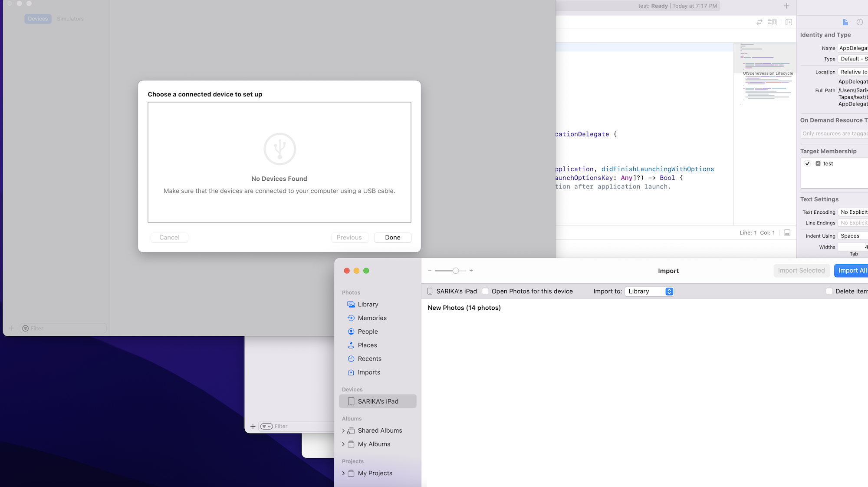Open the People album
868x487 pixels.
tap(368, 331)
